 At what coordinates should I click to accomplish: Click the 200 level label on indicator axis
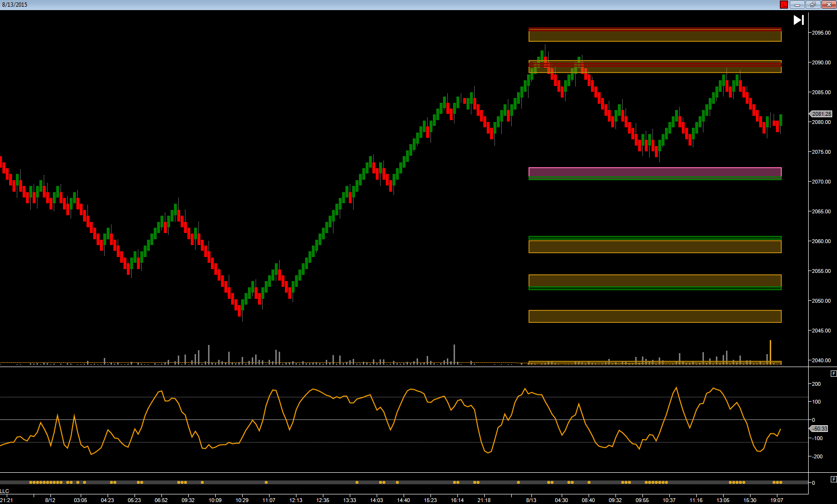(816, 384)
